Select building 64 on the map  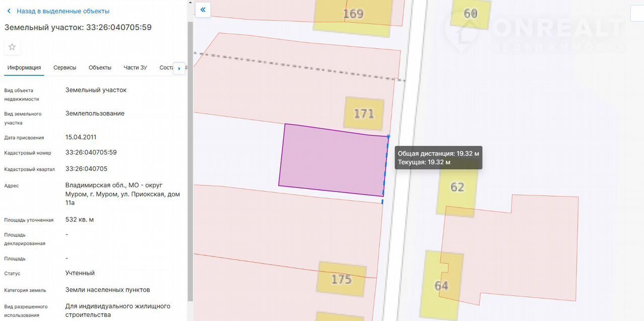pyautogui.click(x=441, y=285)
